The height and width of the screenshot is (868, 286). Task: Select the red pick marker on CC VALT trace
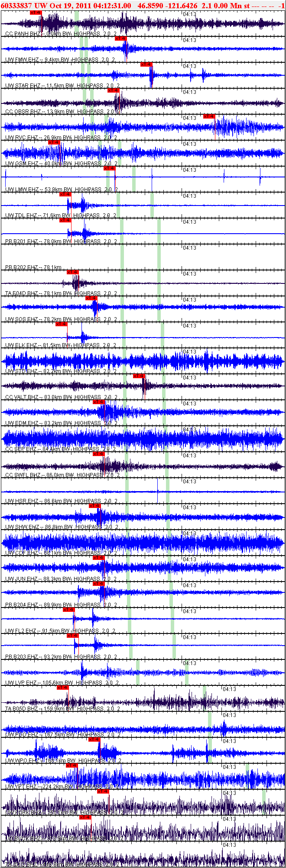click(139, 376)
